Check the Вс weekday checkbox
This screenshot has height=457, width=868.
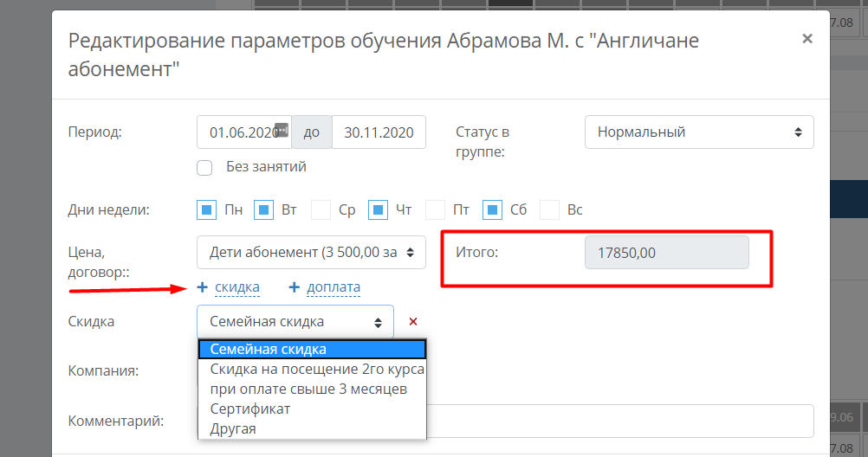[549, 210]
